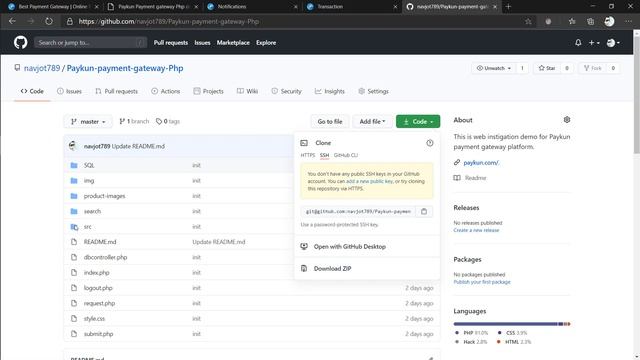640x360 pixels.
Task: Switch to the Pull requests repository tab
Action: 116,91
